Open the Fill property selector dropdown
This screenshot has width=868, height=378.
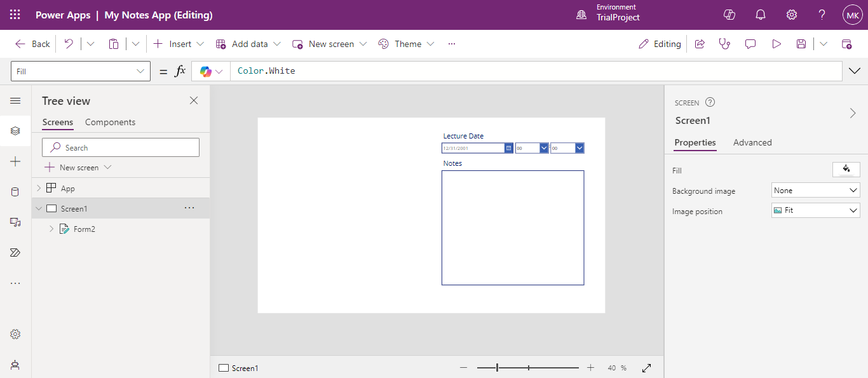click(81, 71)
